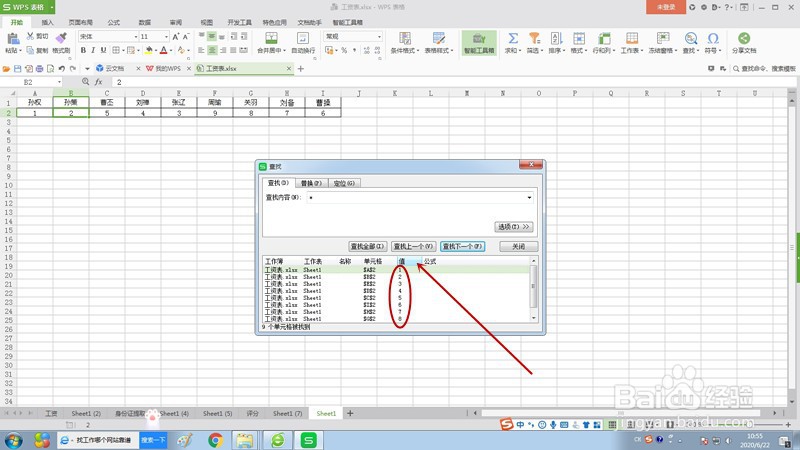
Task: Click the Freeze Panes icon
Action: coord(663,38)
